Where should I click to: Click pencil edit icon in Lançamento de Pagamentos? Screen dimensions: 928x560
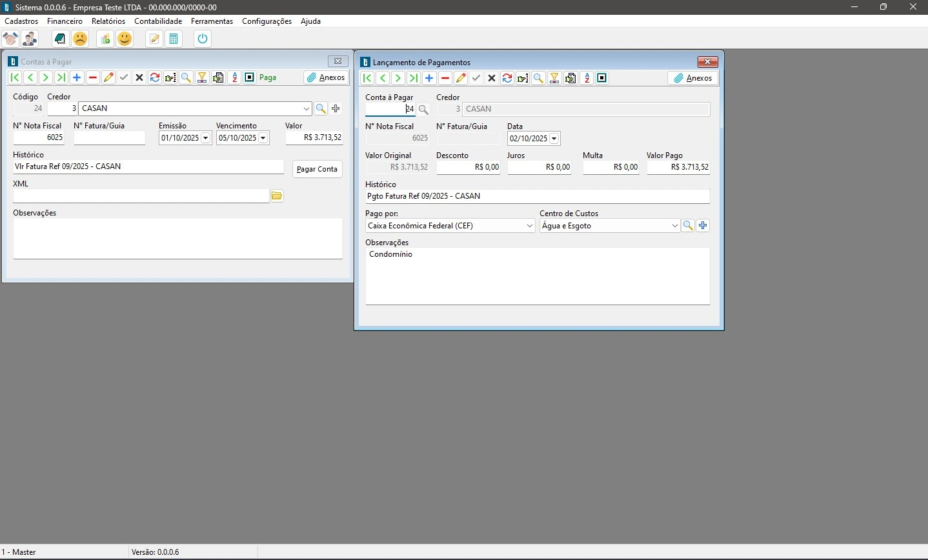[x=461, y=79]
